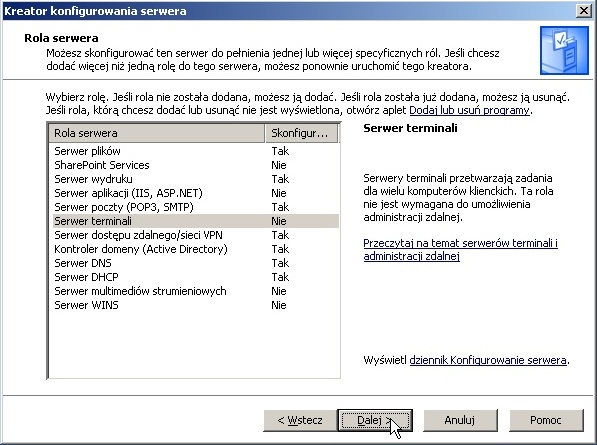This screenshot has height=445, width=597.
Task: Click the server wizard icon at top right
Action: [x=564, y=50]
